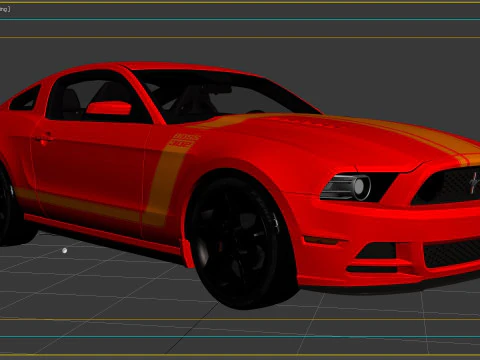
Task: Select the small white helper point below the car
Action: click(x=64, y=250)
